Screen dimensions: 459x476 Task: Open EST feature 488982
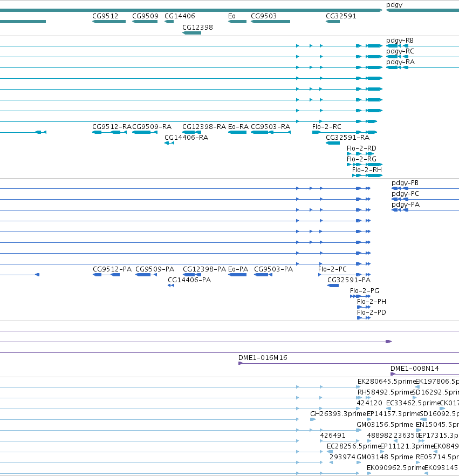coord(369,441)
